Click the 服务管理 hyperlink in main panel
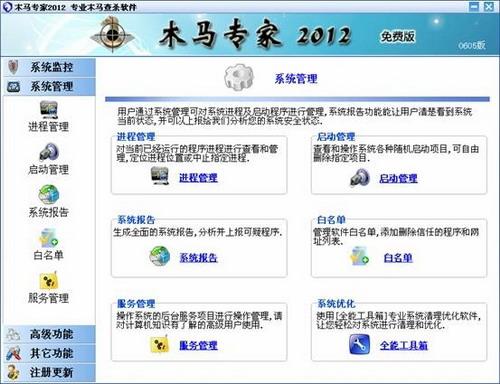This screenshot has height=384, width=500. [198, 345]
